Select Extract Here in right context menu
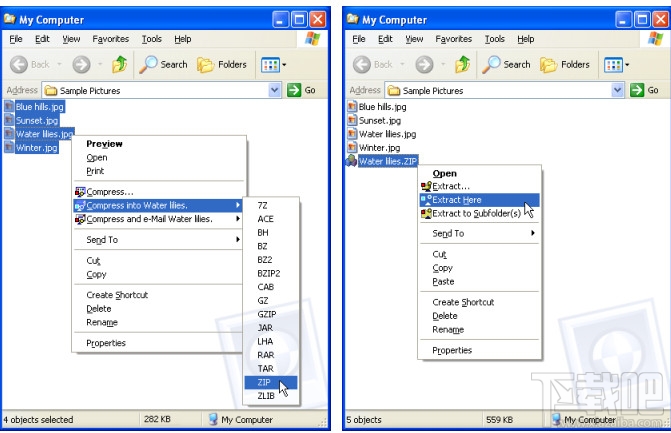671x433 pixels. [x=479, y=200]
